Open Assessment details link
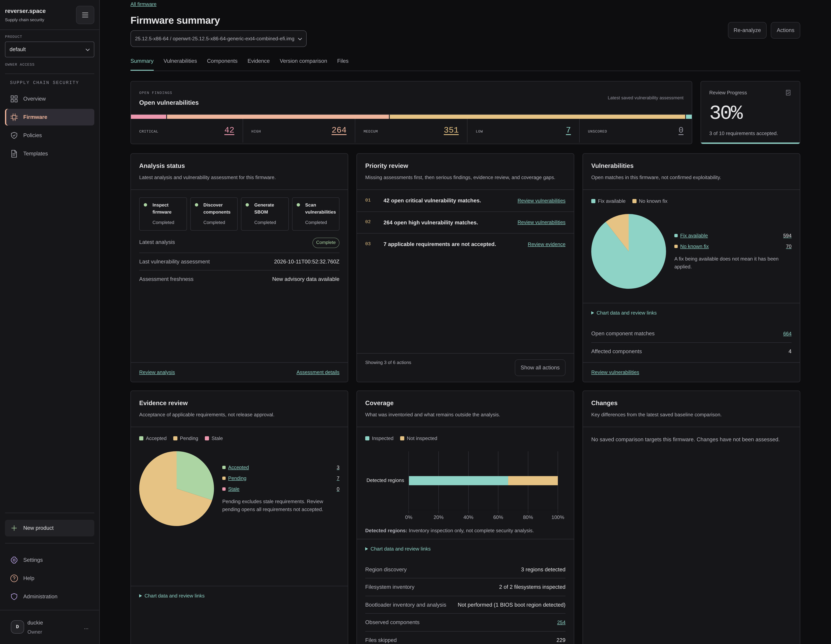The width and height of the screenshot is (831, 644). 318,372
